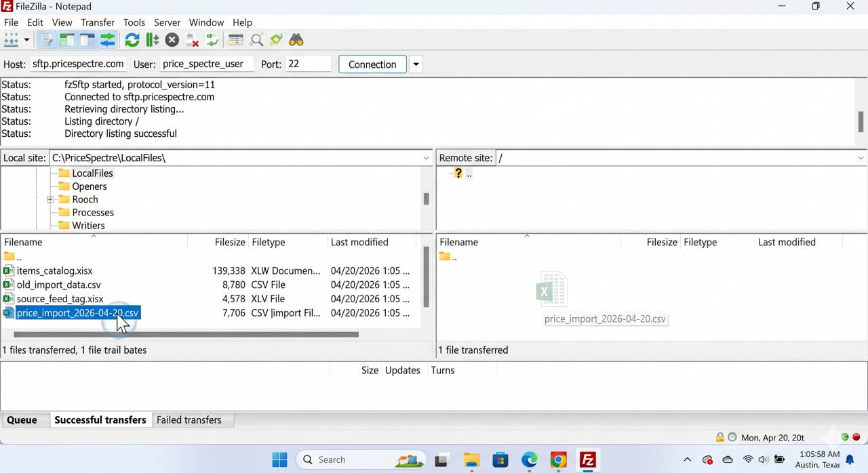Toggle synchronized browsing
Image resolution: width=868 pixels, height=473 pixels.
pyautogui.click(x=275, y=40)
